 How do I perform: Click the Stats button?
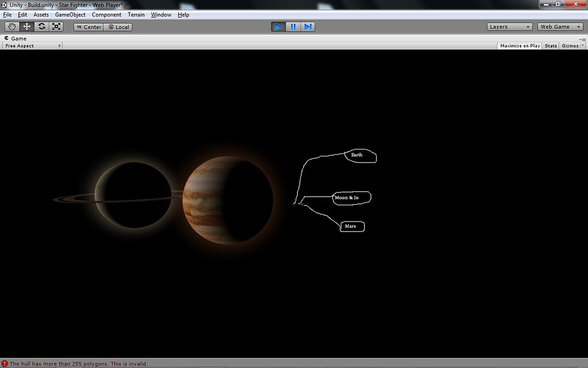point(550,45)
